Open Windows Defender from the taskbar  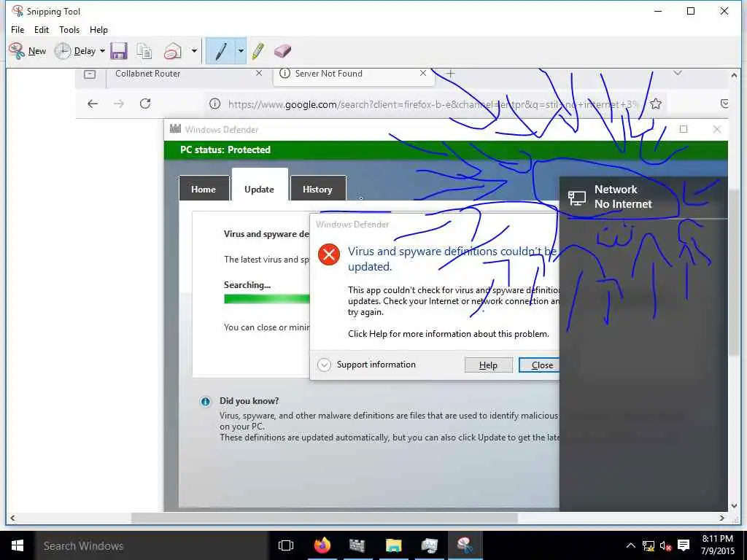tap(357, 545)
